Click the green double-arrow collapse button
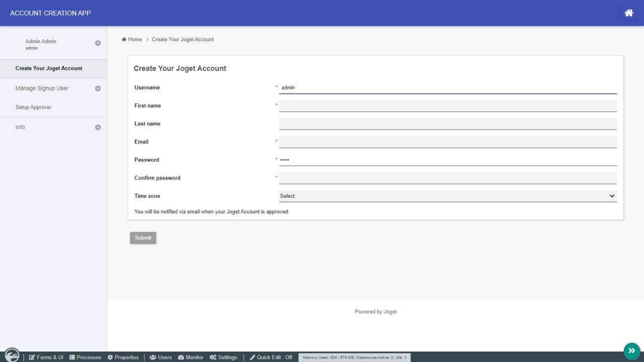 tap(631, 351)
